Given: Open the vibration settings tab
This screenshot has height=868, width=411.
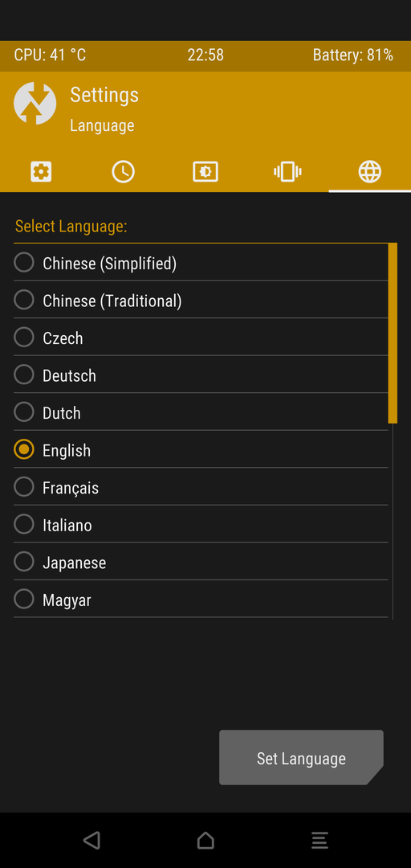Looking at the screenshot, I should click(x=287, y=172).
